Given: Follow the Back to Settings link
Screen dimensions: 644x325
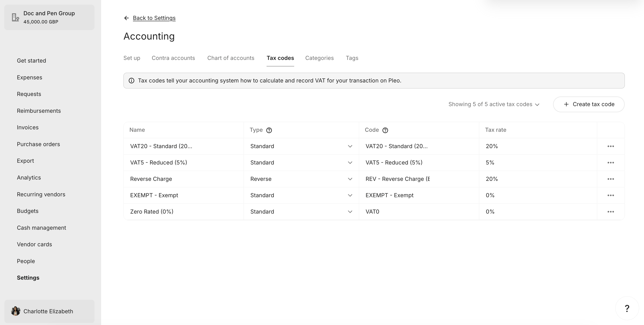Looking at the screenshot, I should [x=154, y=18].
